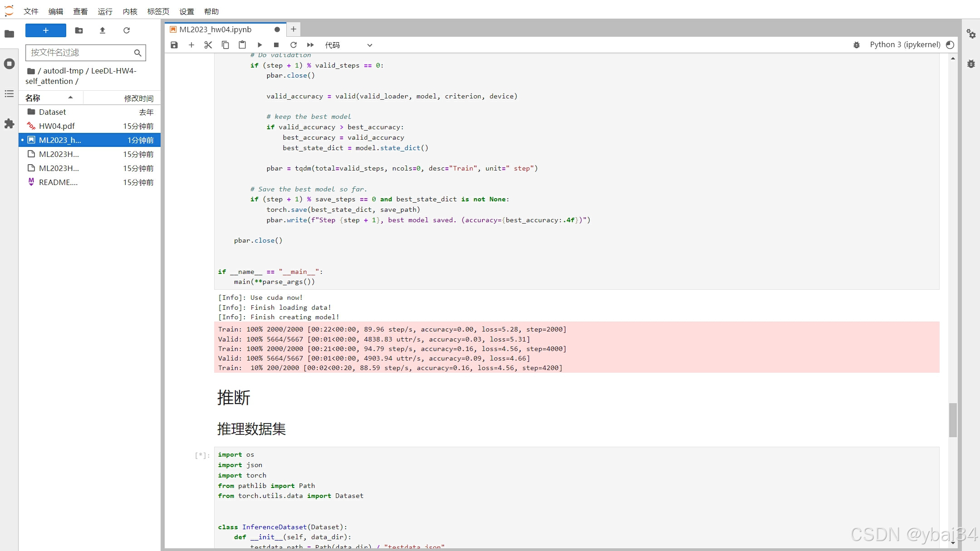Interrupt the kernel with the stop icon
Screen dimensions: 980x551
[276, 45]
